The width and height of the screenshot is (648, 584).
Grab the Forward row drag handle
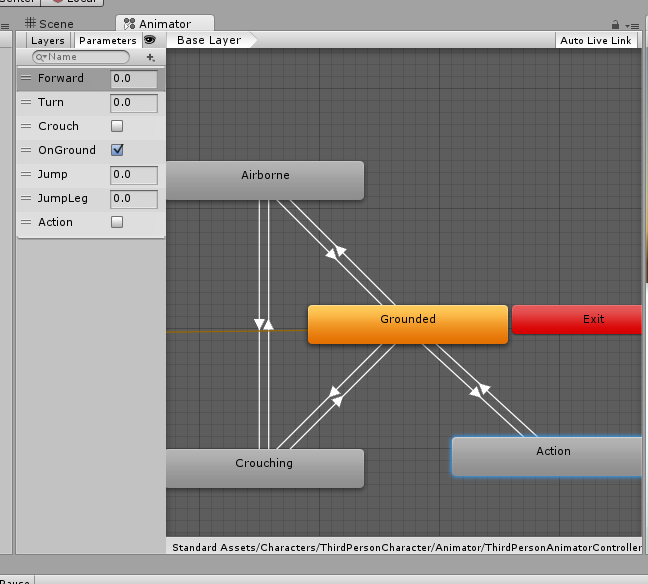click(x=26, y=78)
